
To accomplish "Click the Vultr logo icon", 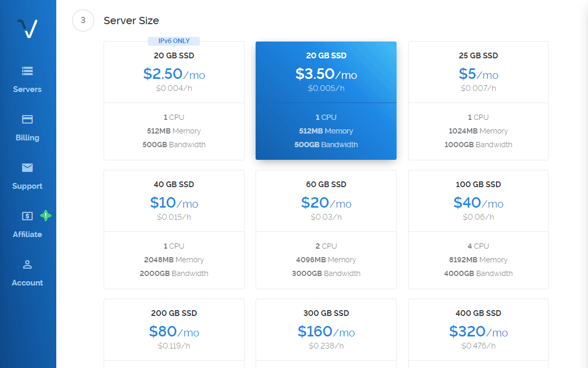I will click(x=27, y=29).
